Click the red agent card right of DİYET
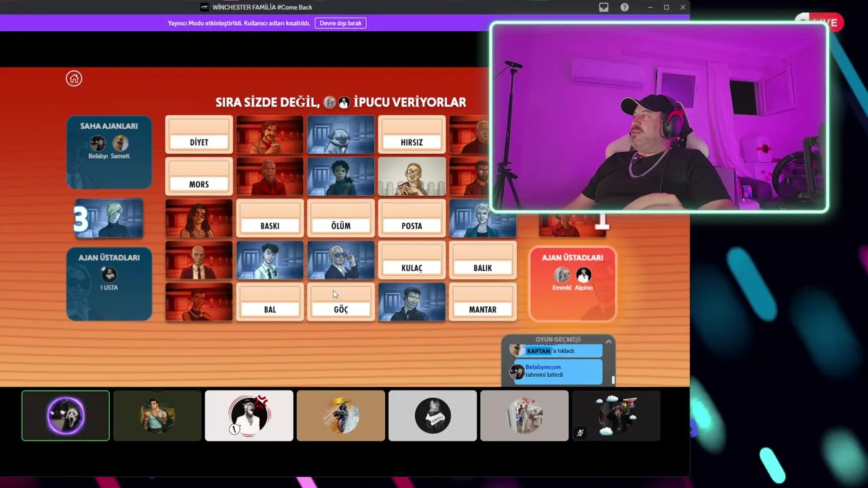The width and height of the screenshot is (868, 488). [x=270, y=134]
